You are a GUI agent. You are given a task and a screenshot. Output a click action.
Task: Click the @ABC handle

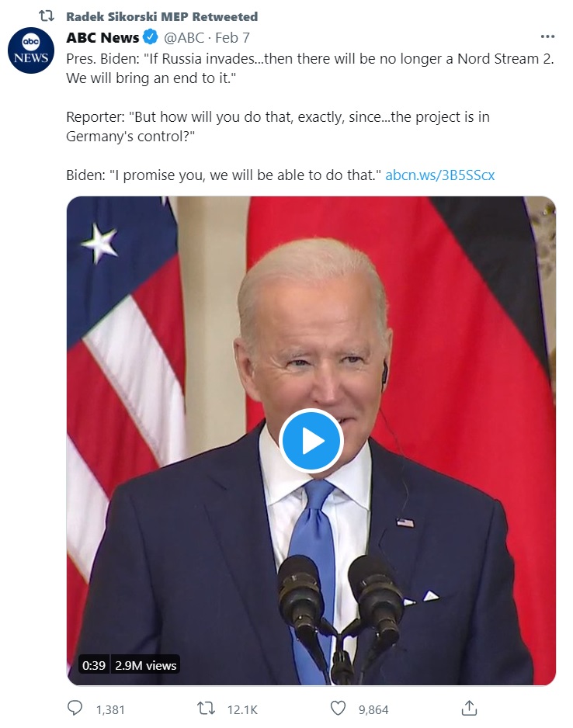pyautogui.click(x=184, y=37)
